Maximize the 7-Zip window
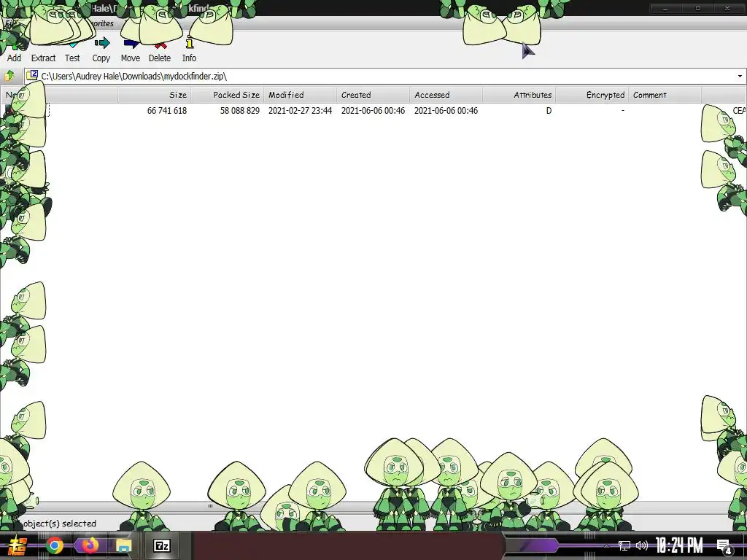The image size is (747, 560). click(x=698, y=9)
